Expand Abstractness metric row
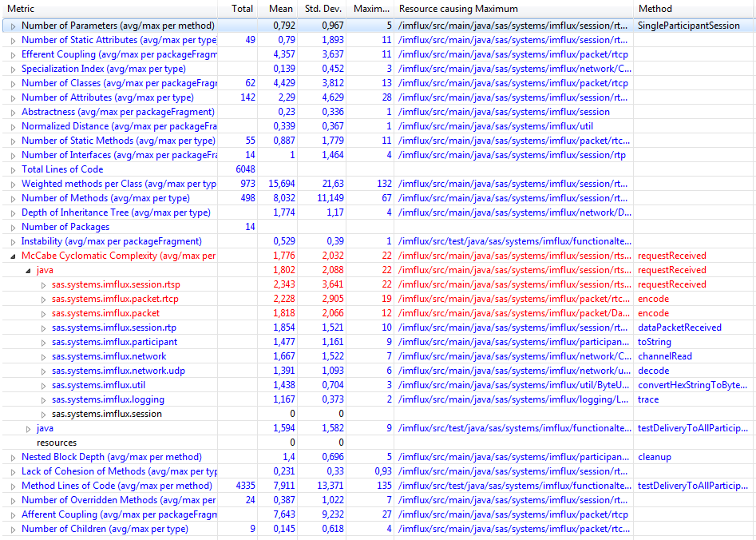Screen dimensions: 756x540 [13, 113]
